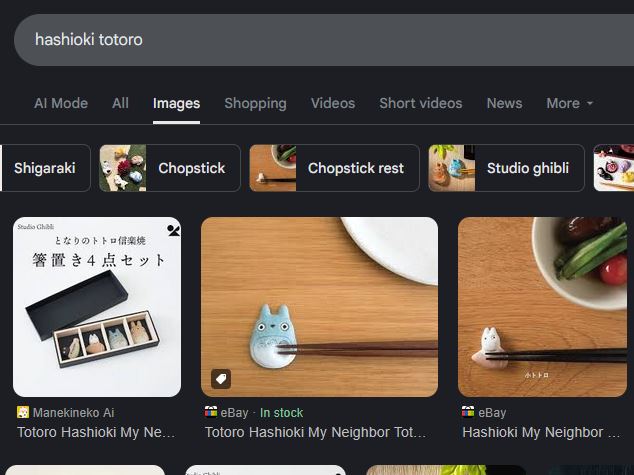The width and height of the screenshot is (634, 475).
Task: Click the green "In stock" label
Action: pyautogui.click(x=281, y=413)
